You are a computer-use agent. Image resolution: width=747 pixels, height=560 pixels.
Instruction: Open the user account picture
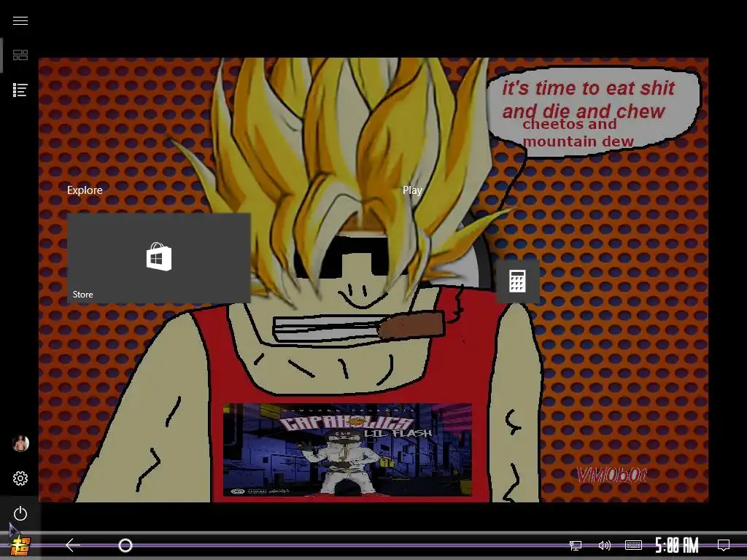(20, 443)
